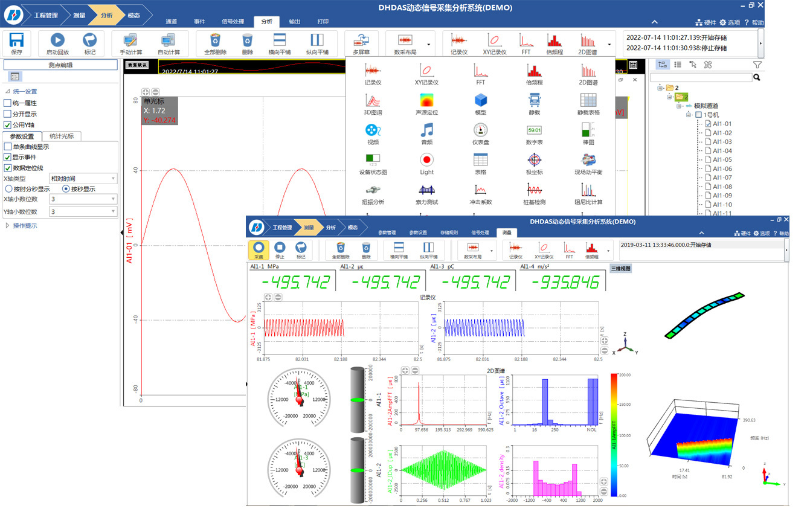Go to the 模态 step in the back window
Viewport: 810px width, 532px height.
coord(134,14)
